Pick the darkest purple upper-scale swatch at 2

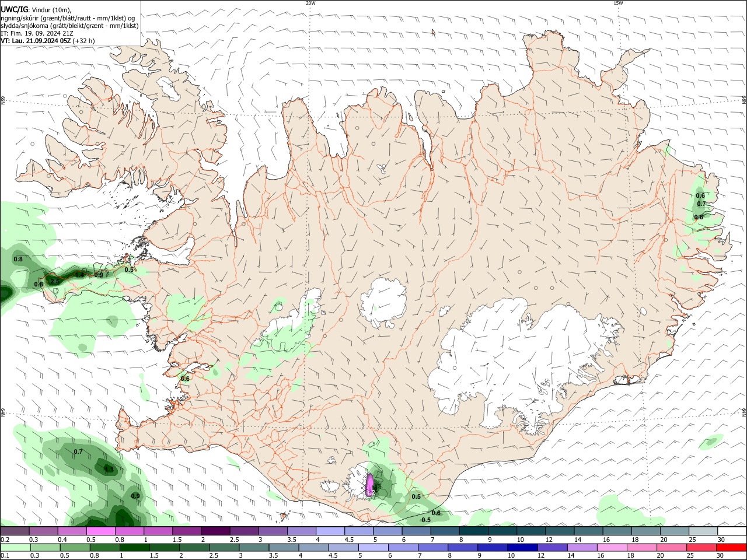(215, 531)
